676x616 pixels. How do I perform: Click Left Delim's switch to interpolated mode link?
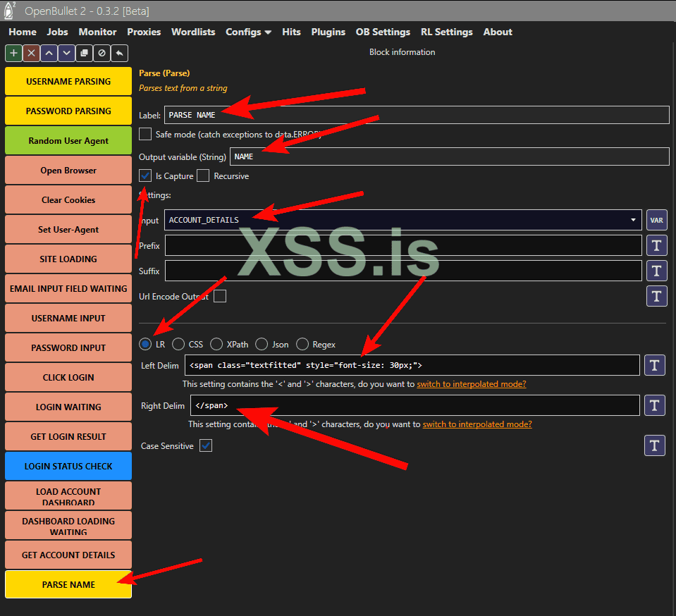(471, 384)
